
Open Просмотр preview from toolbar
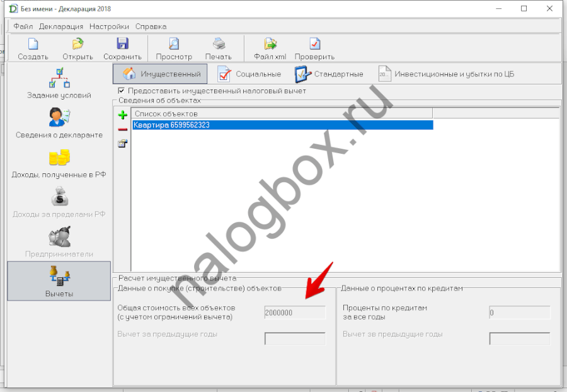173,45
